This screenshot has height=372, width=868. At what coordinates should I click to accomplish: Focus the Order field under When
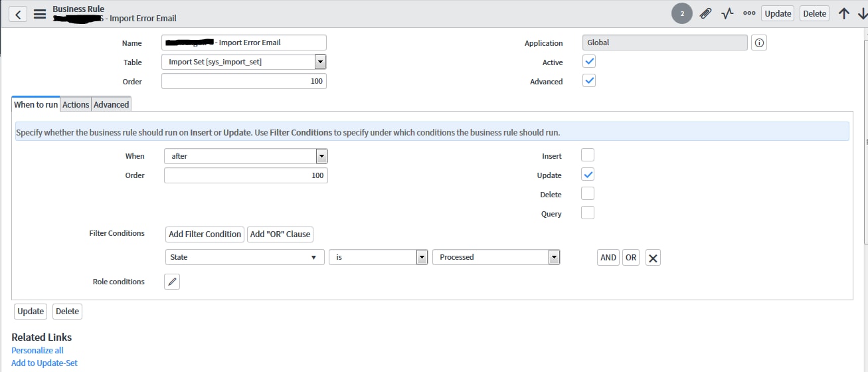(x=246, y=175)
